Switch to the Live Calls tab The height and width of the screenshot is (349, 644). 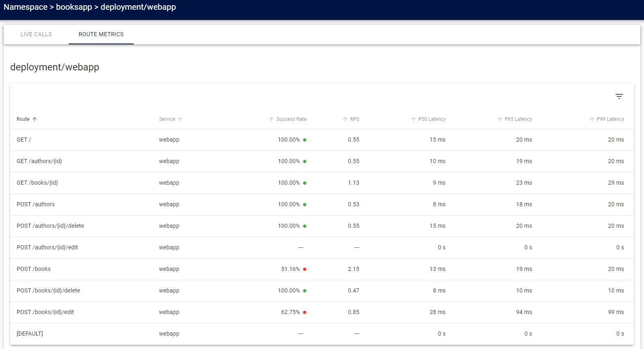coord(36,34)
